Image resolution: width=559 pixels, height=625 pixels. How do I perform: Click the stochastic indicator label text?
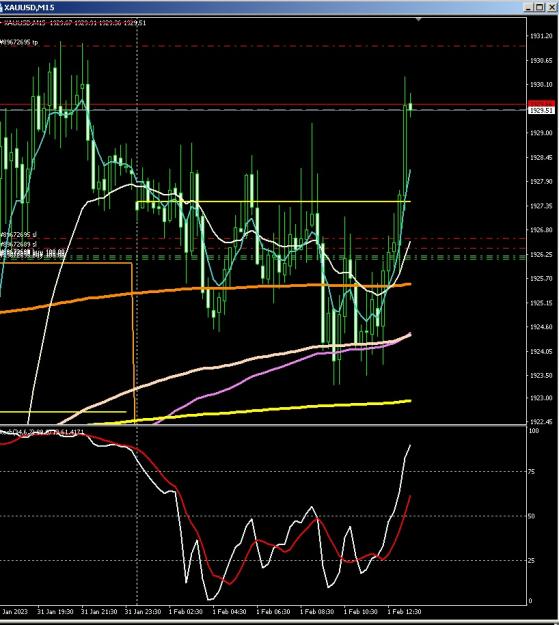(42, 432)
